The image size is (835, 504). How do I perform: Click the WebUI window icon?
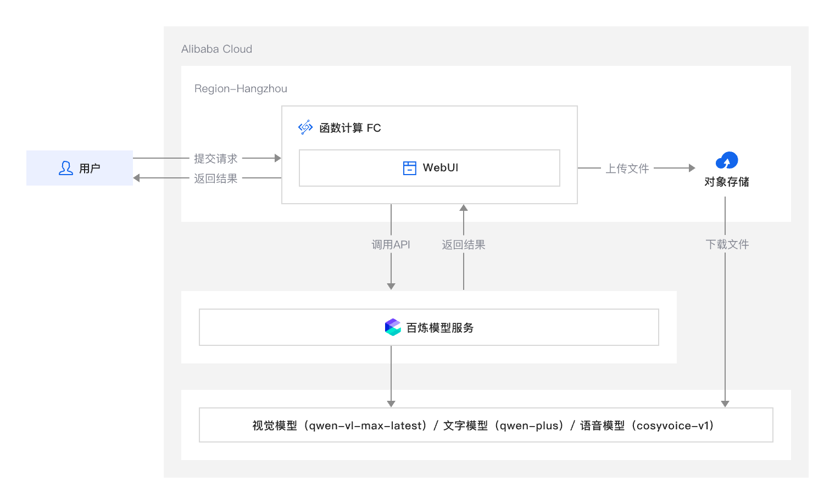pos(409,168)
